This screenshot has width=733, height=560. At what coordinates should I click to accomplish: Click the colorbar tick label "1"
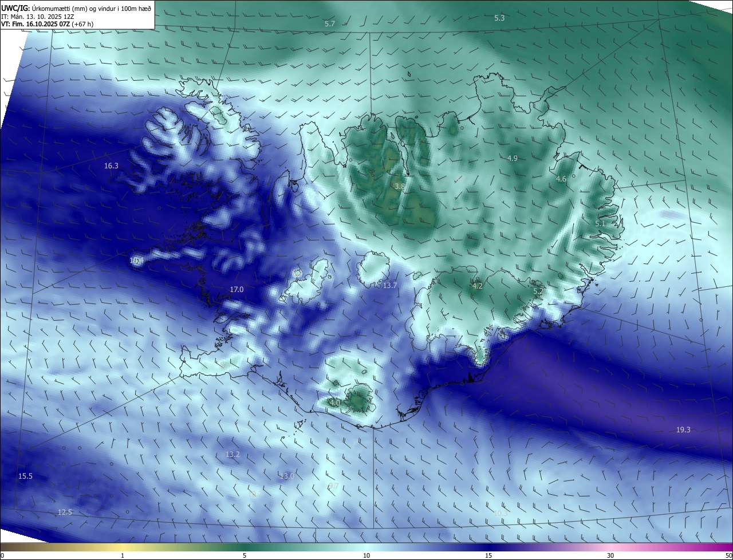(123, 555)
